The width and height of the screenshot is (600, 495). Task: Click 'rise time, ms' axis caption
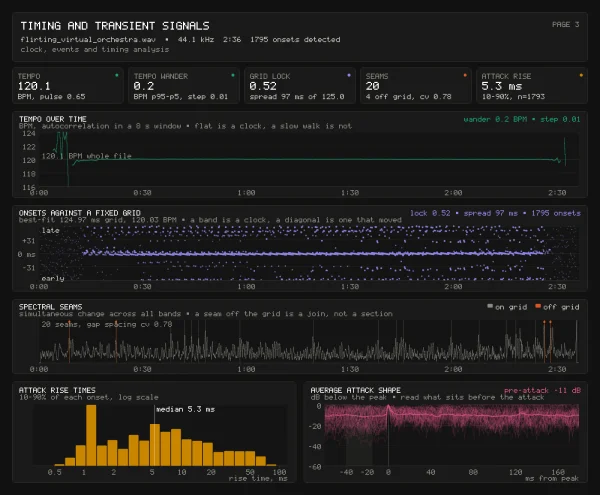(x=258, y=479)
